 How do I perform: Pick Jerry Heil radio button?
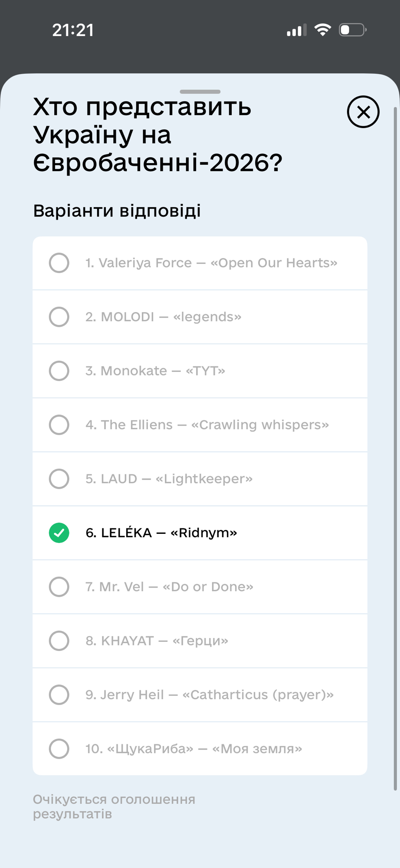click(59, 695)
